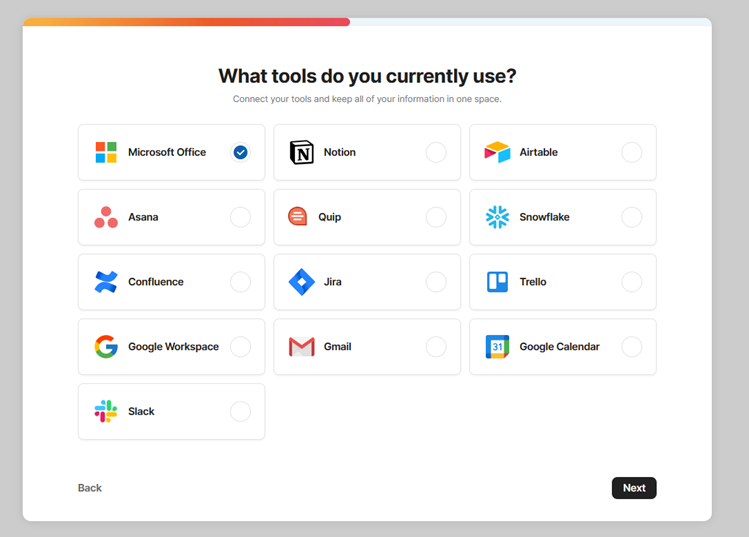Click the Google Workspace logo icon
The image size is (749, 537).
coord(106,347)
